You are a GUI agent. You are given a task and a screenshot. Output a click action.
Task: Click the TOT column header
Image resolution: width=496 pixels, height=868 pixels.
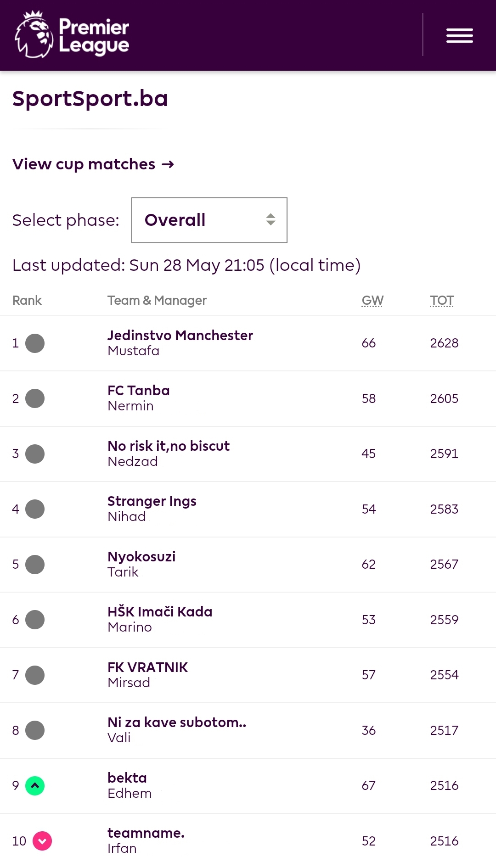coord(442,300)
